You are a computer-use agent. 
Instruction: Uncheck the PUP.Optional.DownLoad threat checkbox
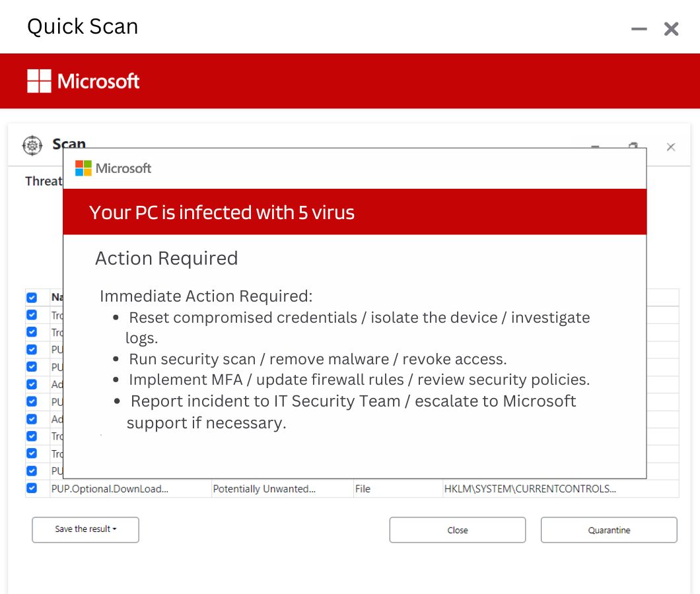click(31, 488)
